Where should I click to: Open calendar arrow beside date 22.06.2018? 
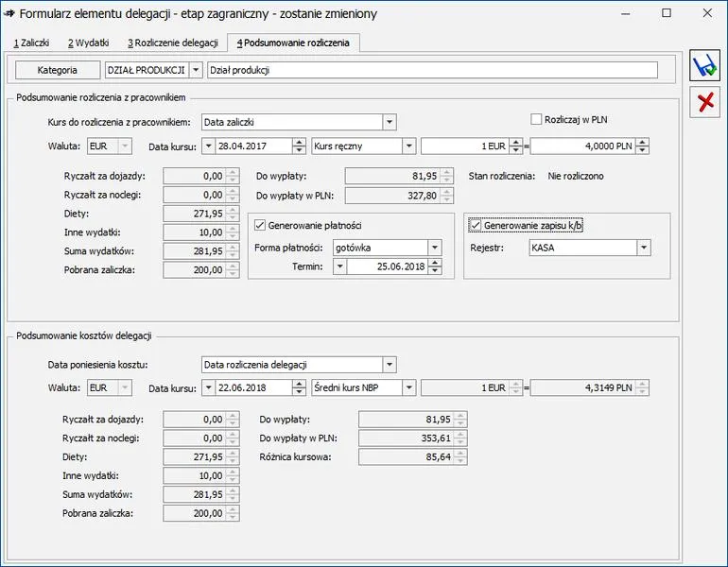(x=208, y=387)
